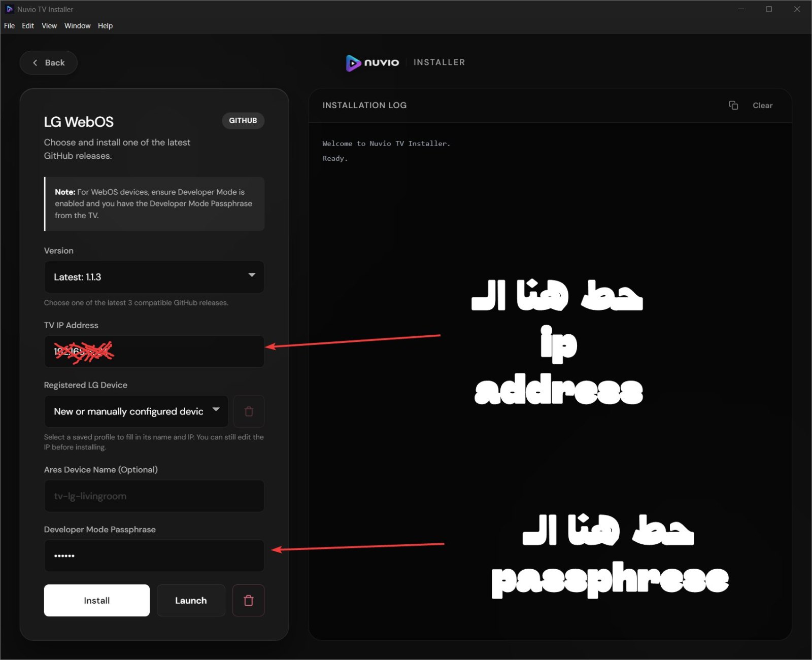Click the 'Ready.' log line
Image resolution: width=812 pixels, height=660 pixels.
(x=335, y=158)
